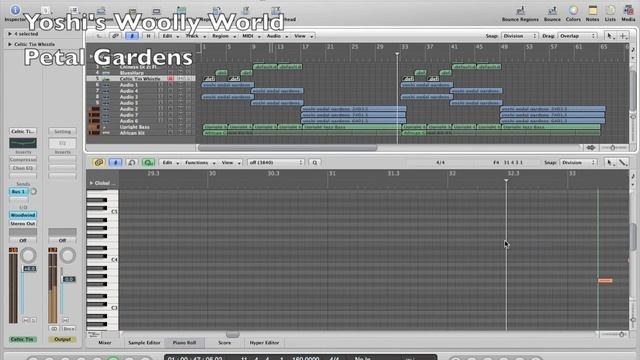Click the Celtic Tin Whistle track icon
Image resolution: width=640 pixels, height=360 pixels.
[106, 79]
